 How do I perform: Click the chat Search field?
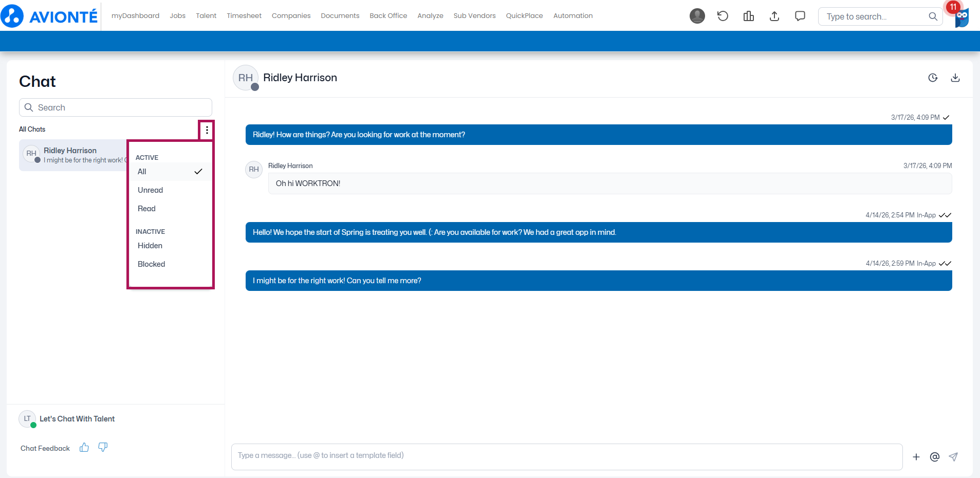click(x=116, y=107)
